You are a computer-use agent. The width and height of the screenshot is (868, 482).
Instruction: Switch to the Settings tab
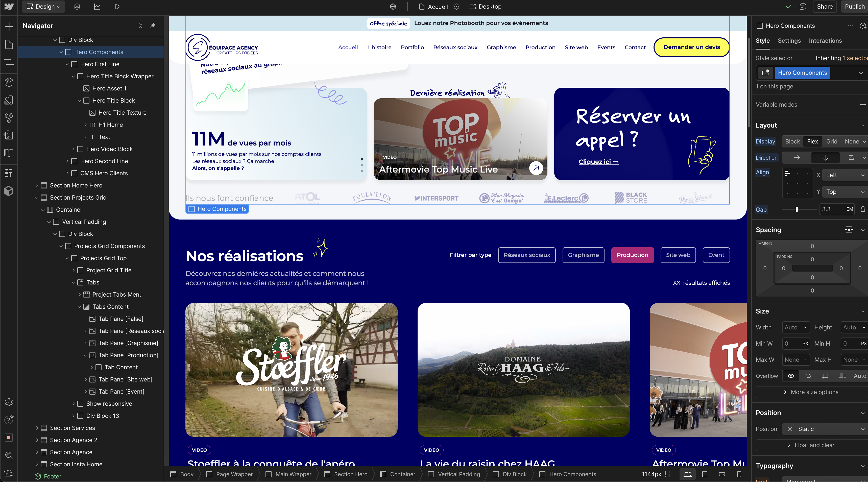click(789, 41)
